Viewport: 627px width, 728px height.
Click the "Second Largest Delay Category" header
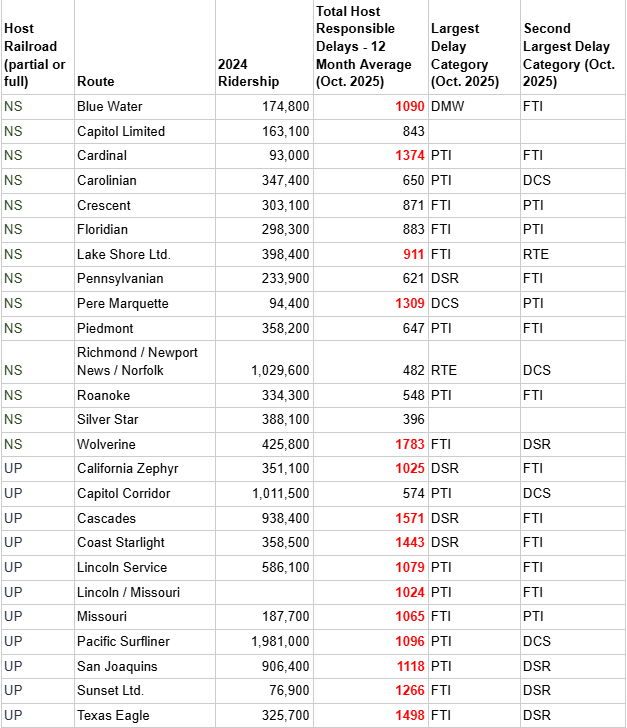[x=569, y=55]
